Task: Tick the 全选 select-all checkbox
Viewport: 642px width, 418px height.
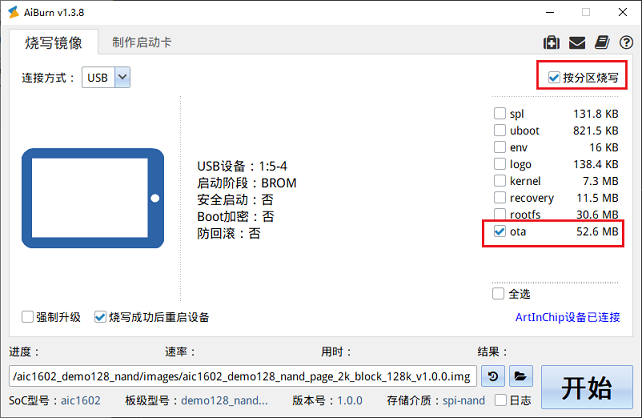Action: click(x=499, y=294)
